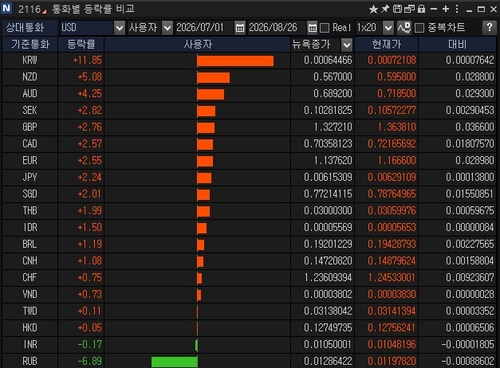This screenshot has width=500, height=368.
Task: Click the plus button in the title bar
Action: [x=446, y=9]
